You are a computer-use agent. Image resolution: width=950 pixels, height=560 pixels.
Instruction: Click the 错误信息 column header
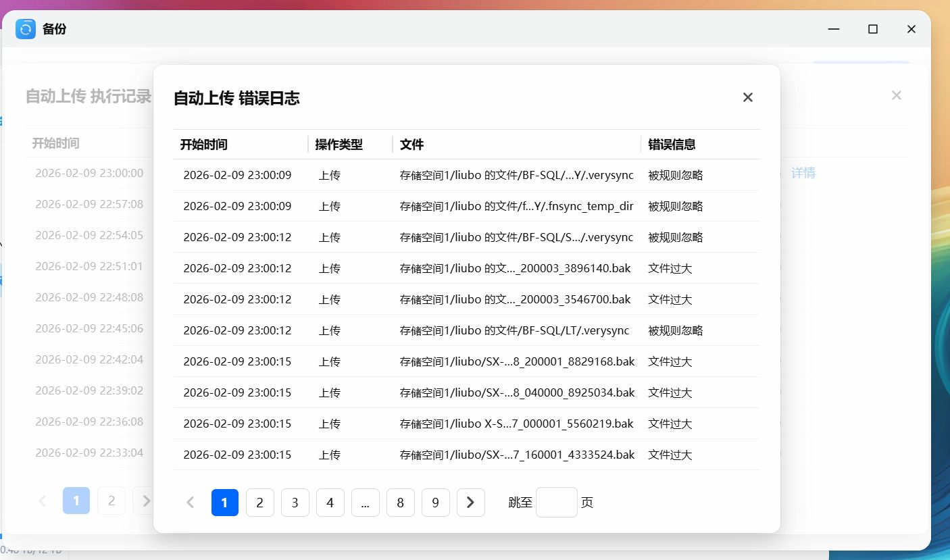[x=672, y=145]
